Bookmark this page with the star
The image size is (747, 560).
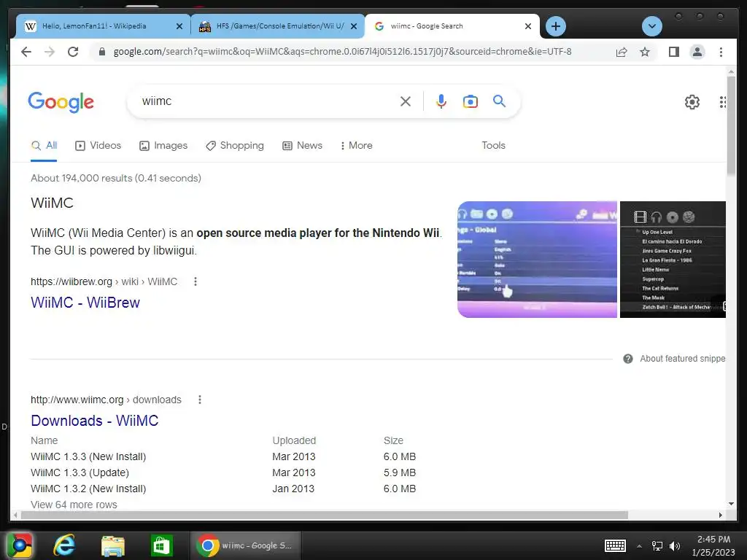(645, 52)
